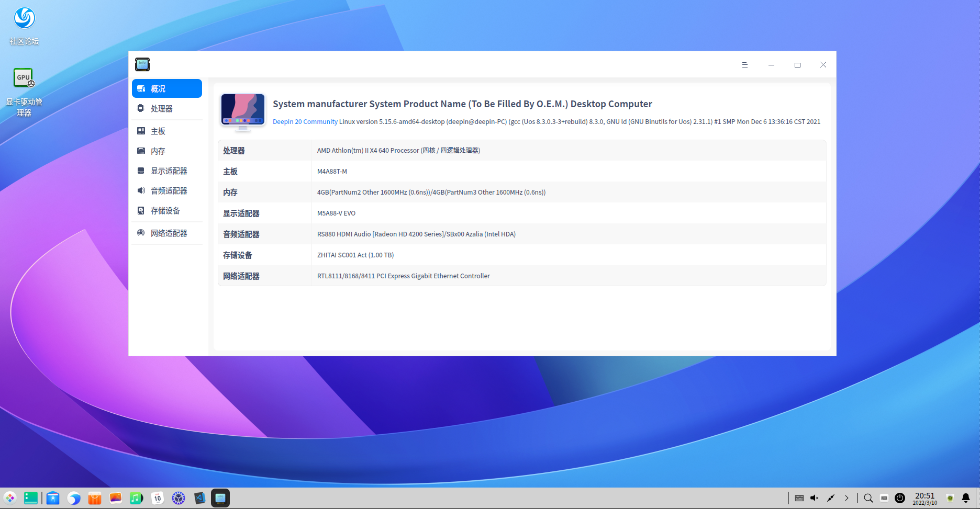Image resolution: width=980 pixels, height=509 pixels.
Task: Click the System manufacturer product name heading
Action: click(x=462, y=104)
